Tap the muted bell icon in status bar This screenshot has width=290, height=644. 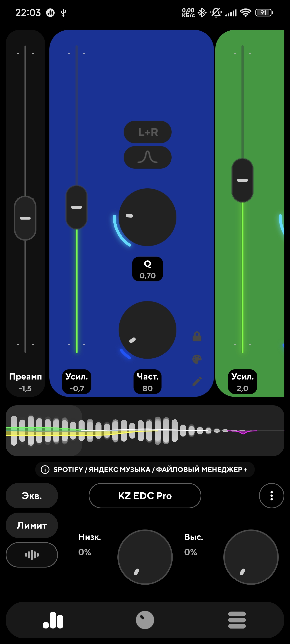click(216, 12)
